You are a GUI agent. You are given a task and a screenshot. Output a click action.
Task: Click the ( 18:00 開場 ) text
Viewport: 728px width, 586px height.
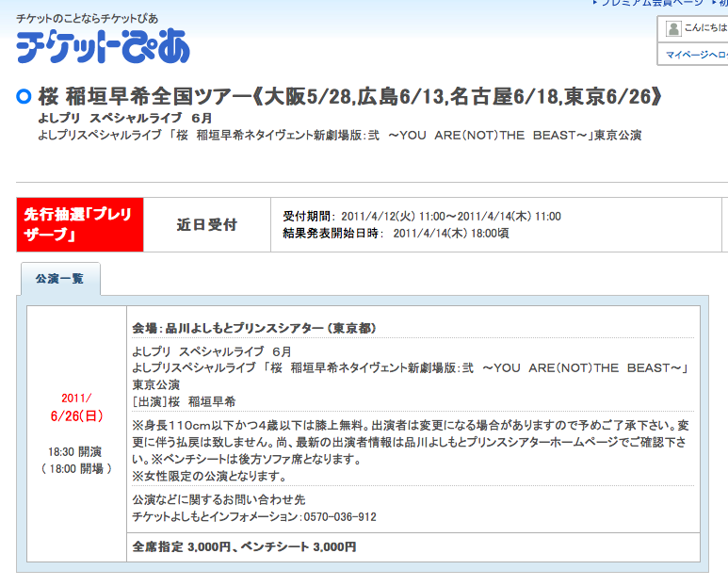click(76, 469)
